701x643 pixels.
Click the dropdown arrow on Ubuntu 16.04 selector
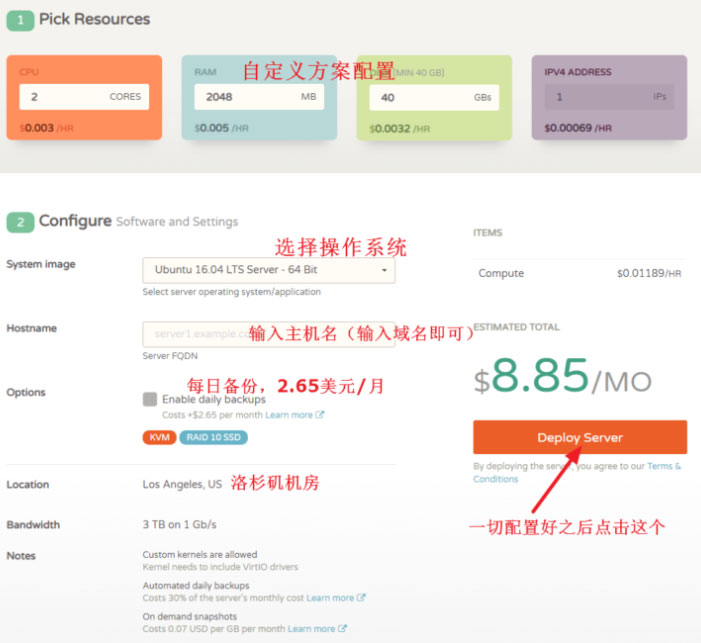pyautogui.click(x=384, y=271)
